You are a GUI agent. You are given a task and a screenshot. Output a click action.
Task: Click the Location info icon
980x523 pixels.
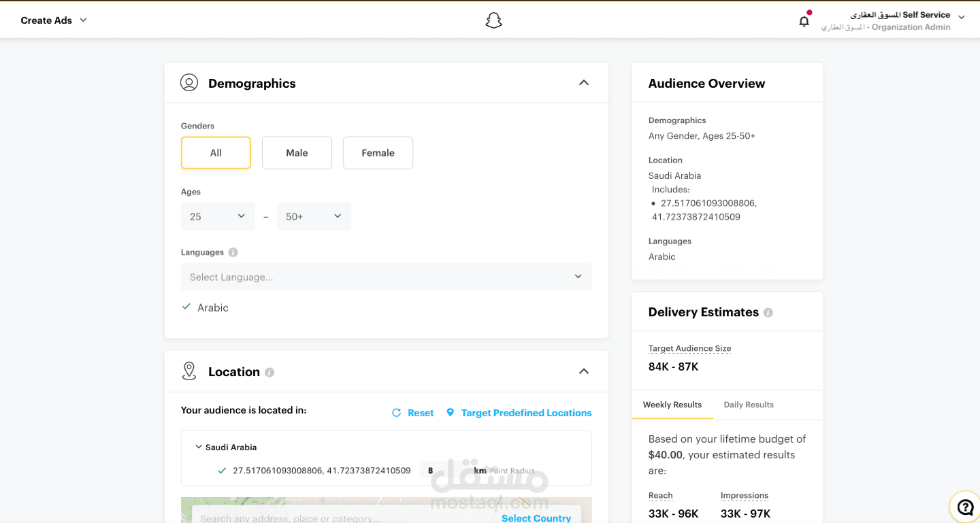[269, 373]
